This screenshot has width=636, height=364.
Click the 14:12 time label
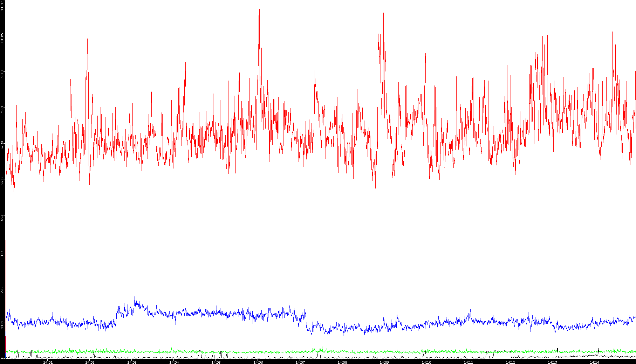tap(510, 362)
